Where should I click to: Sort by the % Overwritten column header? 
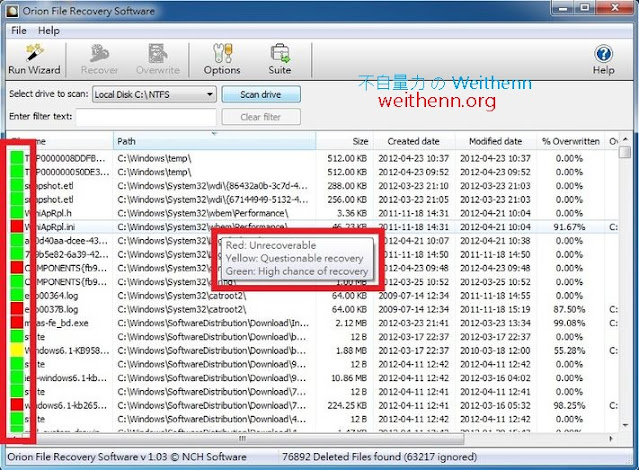coord(571,141)
